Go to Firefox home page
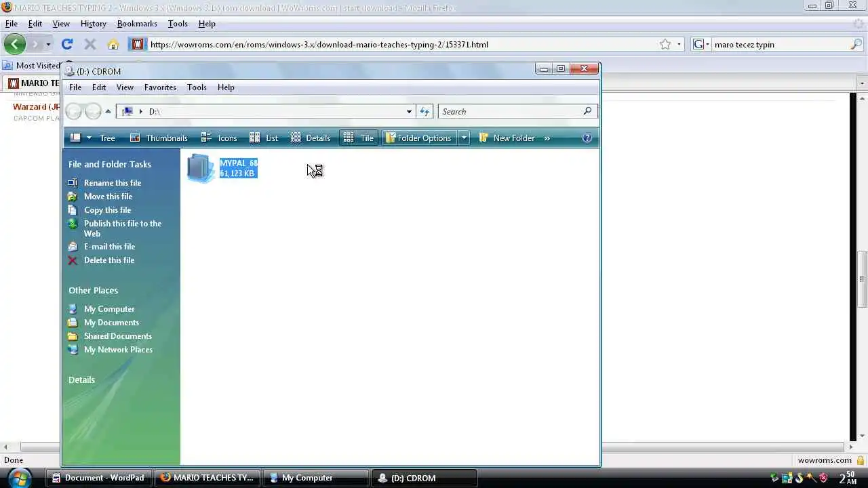 point(113,44)
